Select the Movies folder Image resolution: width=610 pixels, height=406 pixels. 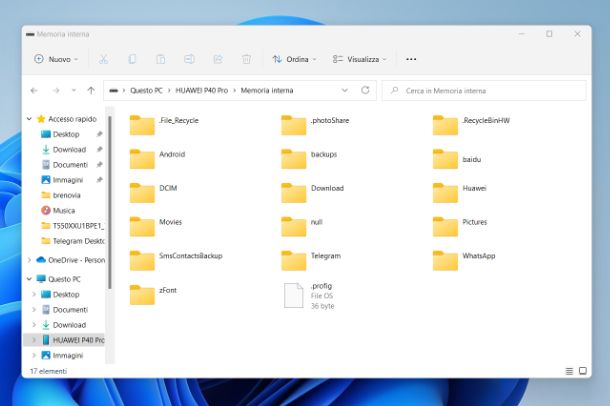pos(156,226)
